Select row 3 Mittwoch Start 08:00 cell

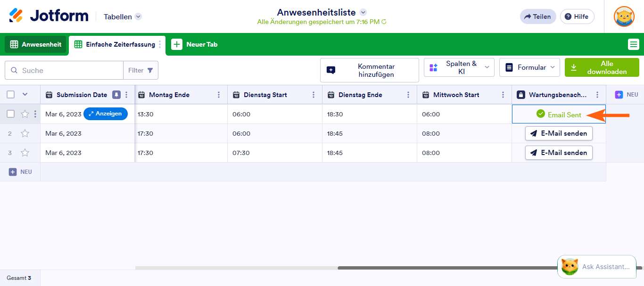pos(464,153)
